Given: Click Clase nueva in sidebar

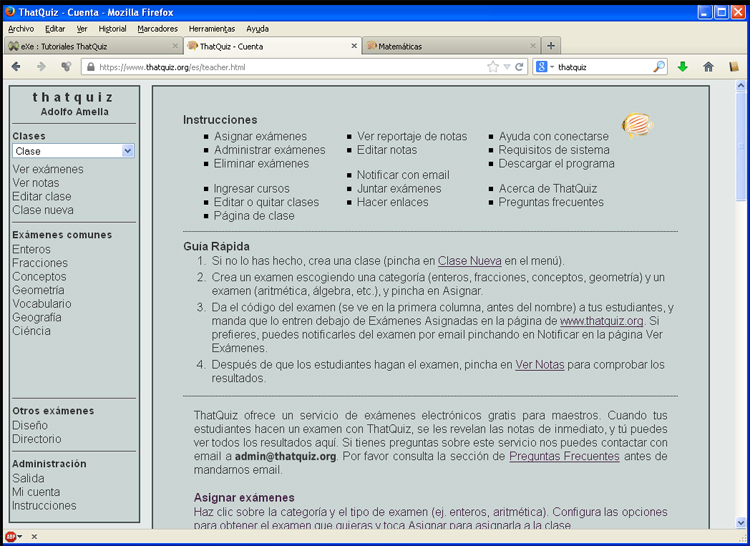Looking at the screenshot, I should [x=43, y=210].
